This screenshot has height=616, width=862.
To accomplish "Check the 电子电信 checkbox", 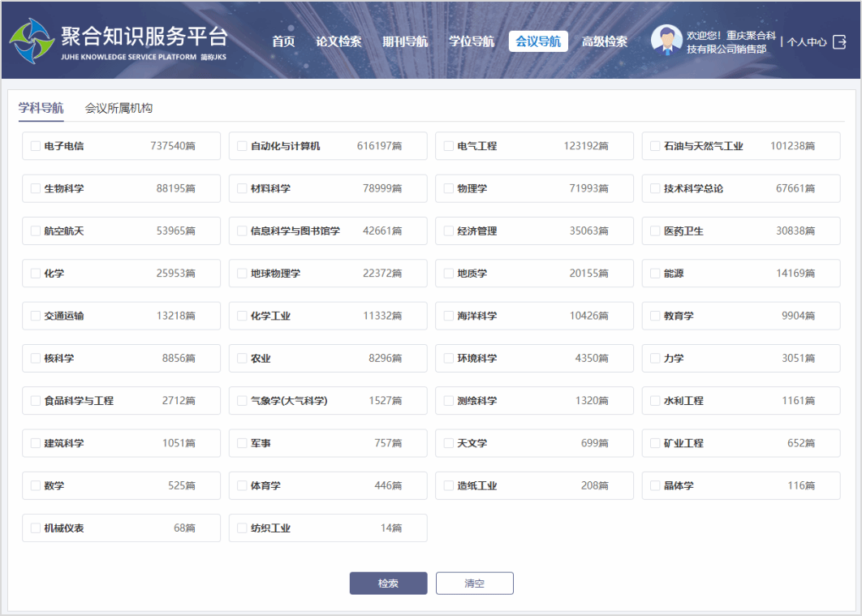I will pos(35,146).
